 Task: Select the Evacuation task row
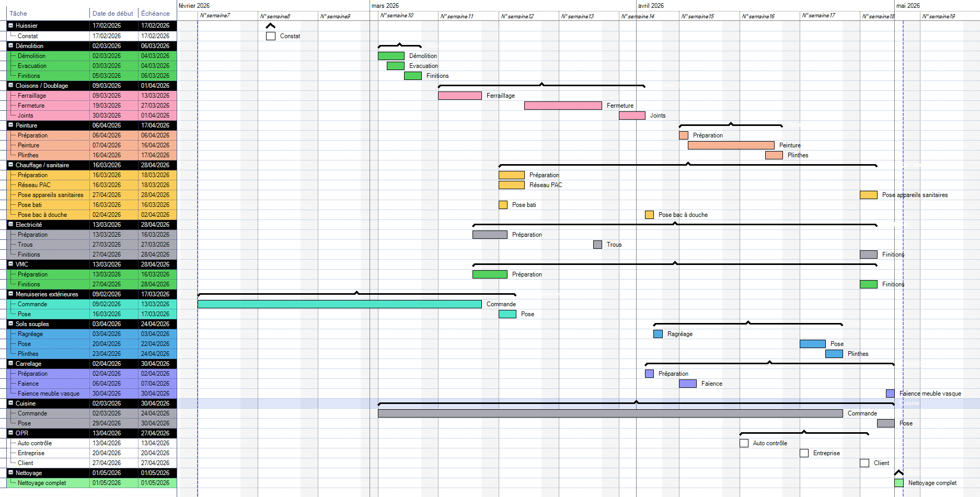(x=92, y=66)
